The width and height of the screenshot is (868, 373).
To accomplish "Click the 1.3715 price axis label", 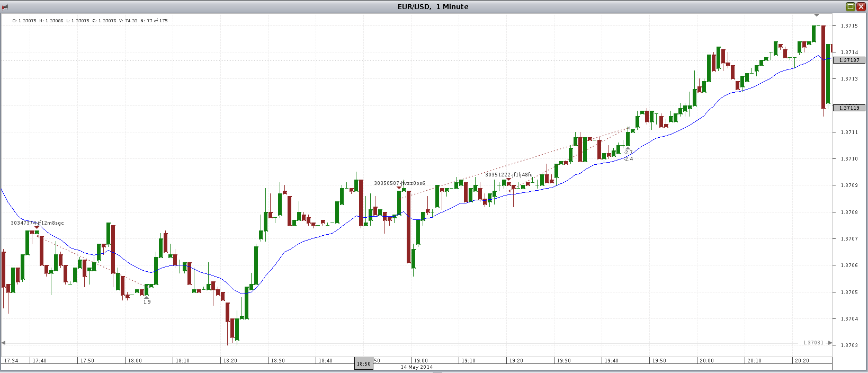I will point(849,26).
